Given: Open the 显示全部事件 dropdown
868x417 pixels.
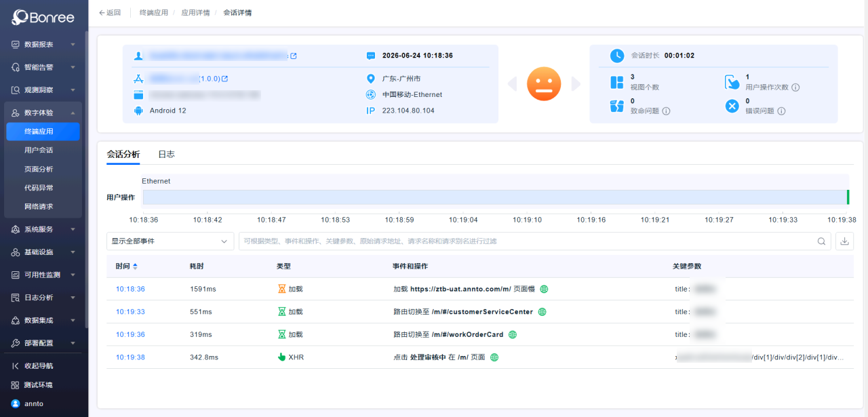Looking at the screenshot, I should [170, 241].
